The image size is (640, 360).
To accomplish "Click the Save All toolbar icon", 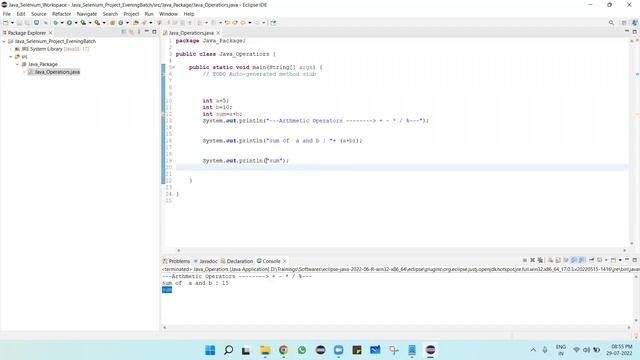I will [27, 23].
